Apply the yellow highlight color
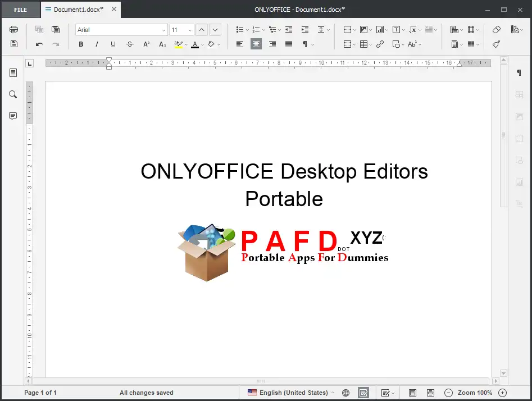532x401 pixels. point(179,44)
